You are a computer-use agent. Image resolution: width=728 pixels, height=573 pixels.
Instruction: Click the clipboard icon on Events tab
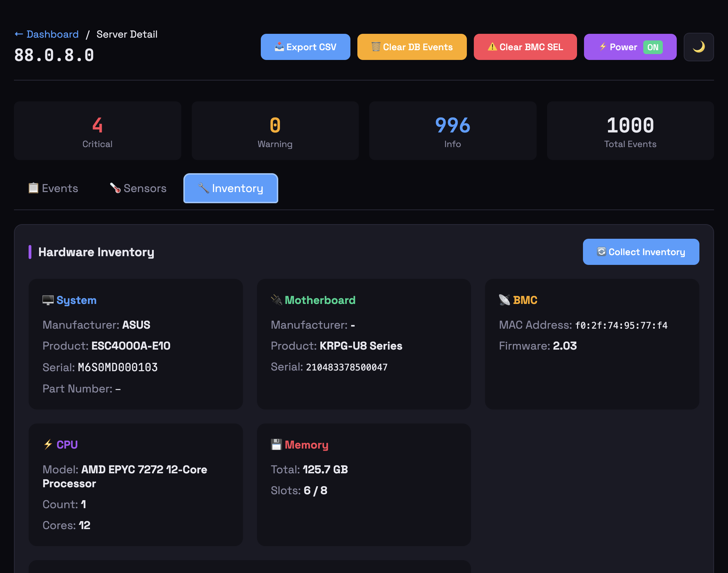pyautogui.click(x=33, y=188)
